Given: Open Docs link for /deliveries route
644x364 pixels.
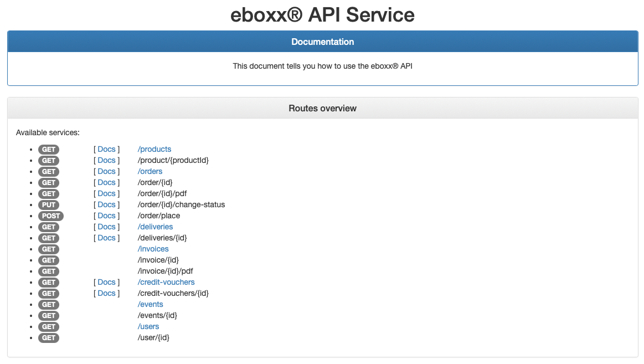Looking at the screenshot, I should tap(106, 227).
